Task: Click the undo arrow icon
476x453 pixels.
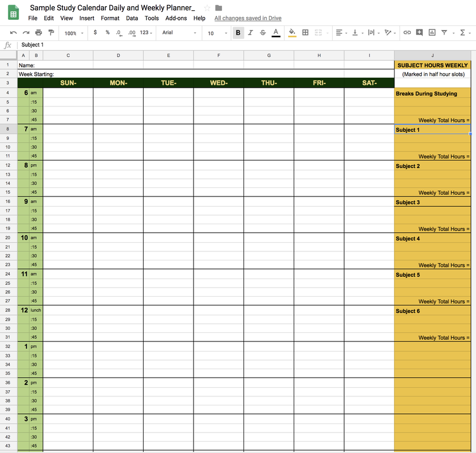Action: pyautogui.click(x=14, y=33)
